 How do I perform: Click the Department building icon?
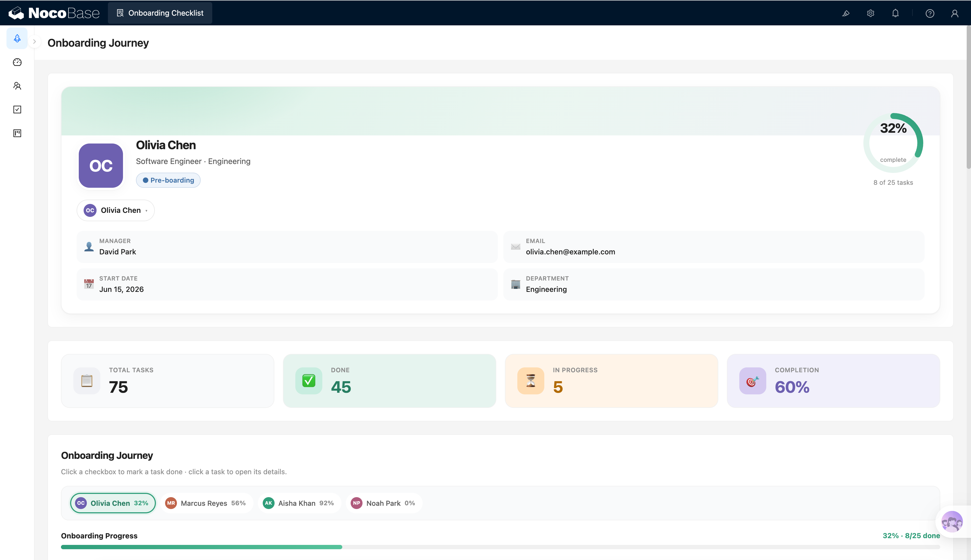pos(516,284)
